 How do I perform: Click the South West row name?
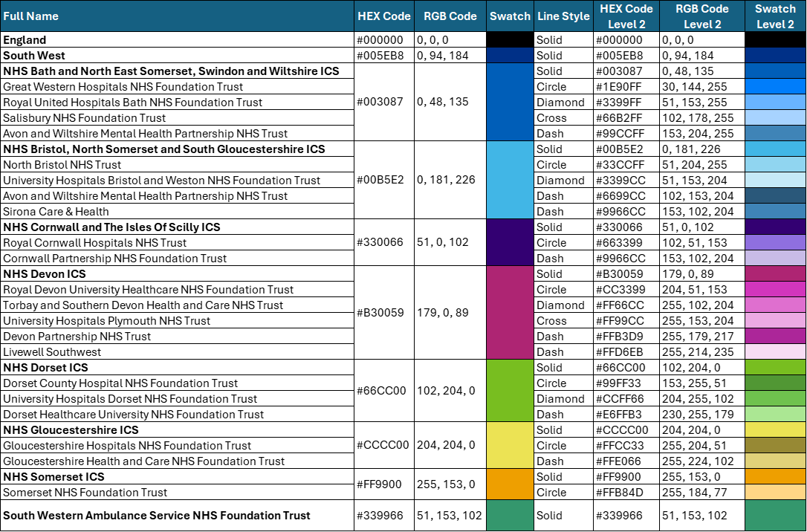177,55
